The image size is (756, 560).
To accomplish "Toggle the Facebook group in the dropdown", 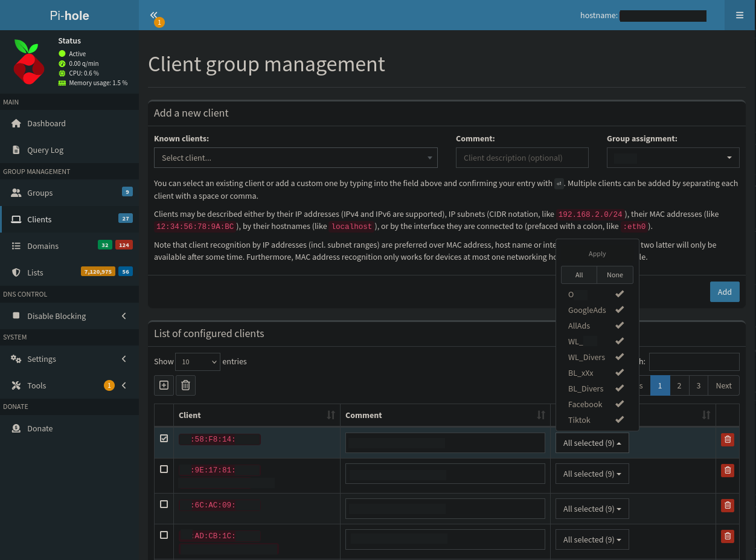I will 597,404.
